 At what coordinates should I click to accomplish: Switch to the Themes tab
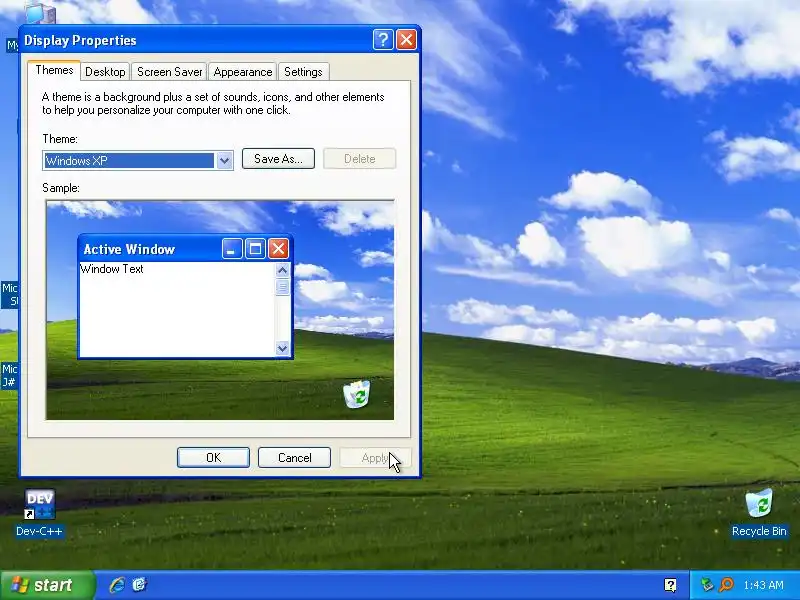pyautogui.click(x=54, y=70)
